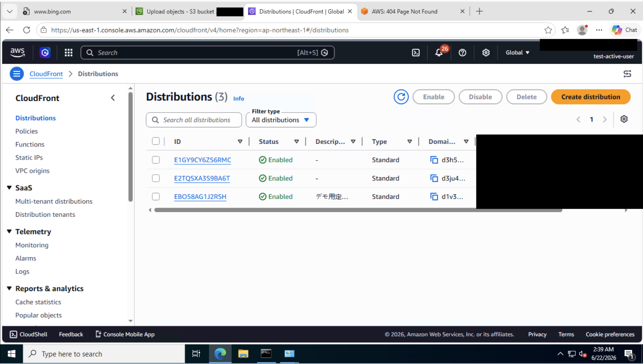Open distribution E1GY9CY6ZS6RMC link

[203, 160]
